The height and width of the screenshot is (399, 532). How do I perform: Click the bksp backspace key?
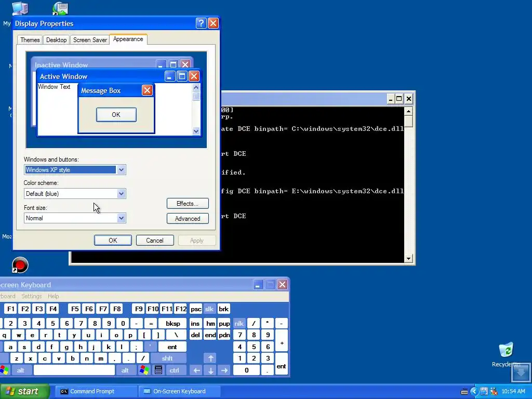172,324
